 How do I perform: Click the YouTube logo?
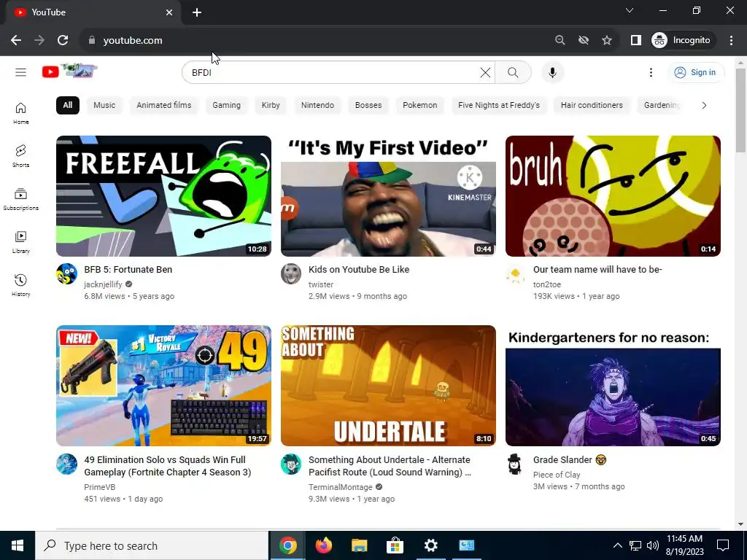pos(69,71)
